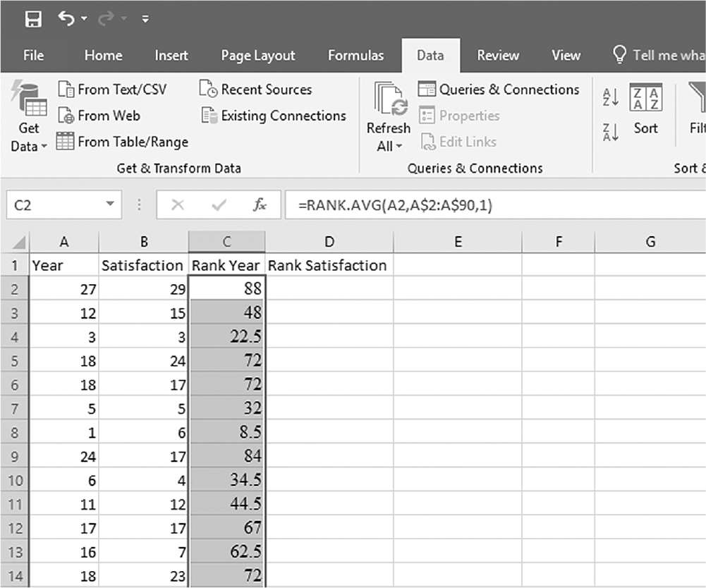The height and width of the screenshot is (588, 706).
Task: Click the Insert Function fx button
Action: coord(260,205)
